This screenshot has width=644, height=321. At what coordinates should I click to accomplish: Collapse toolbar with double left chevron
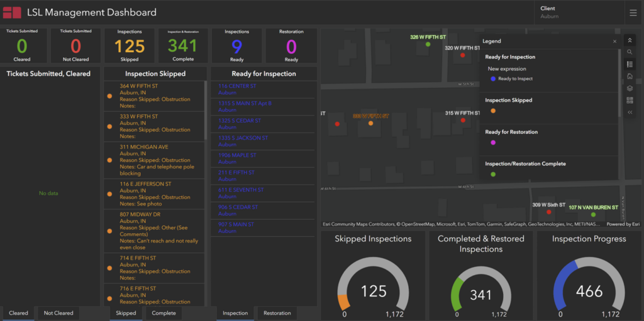[630, 112]
